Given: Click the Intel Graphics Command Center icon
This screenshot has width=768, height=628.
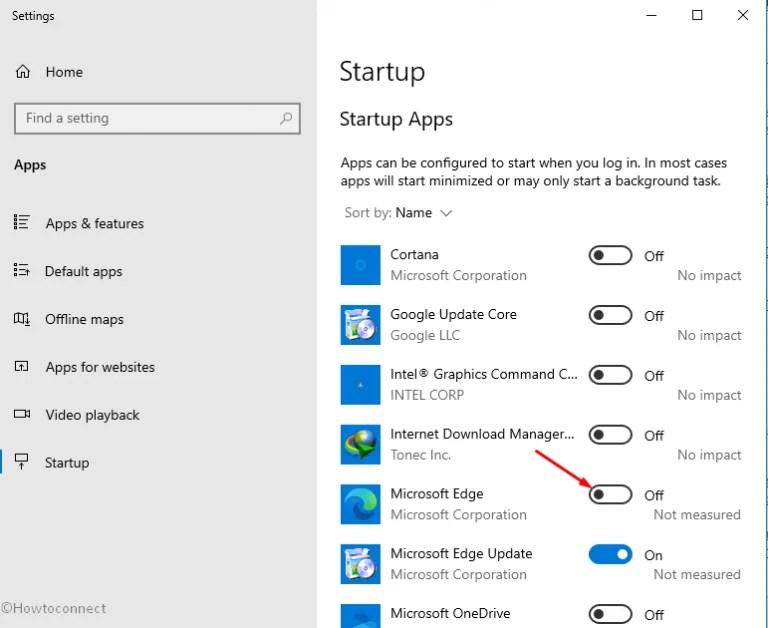Looking at the screenshot, I should [360, 385].
